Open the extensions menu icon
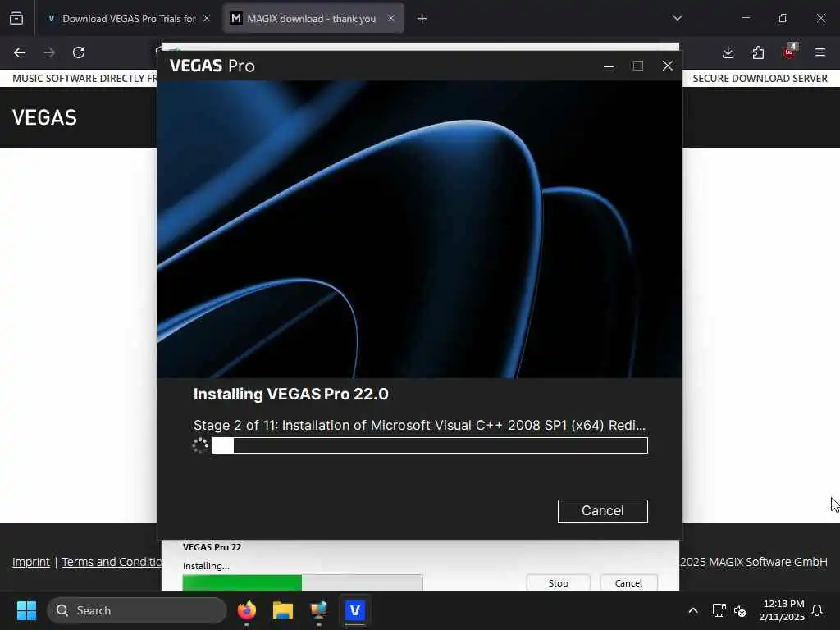Image resolution: width=840 pixels, height=630 pixels. [758, 52]
